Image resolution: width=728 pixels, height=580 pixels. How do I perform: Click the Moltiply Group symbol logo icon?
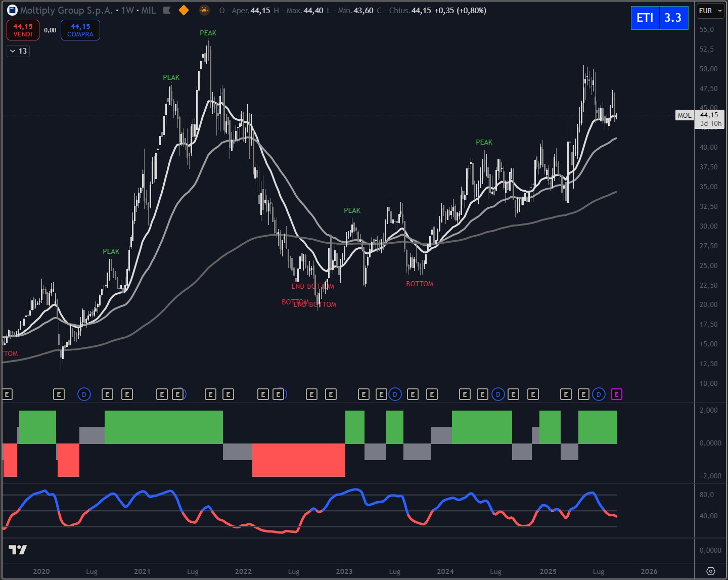(12, 10)
